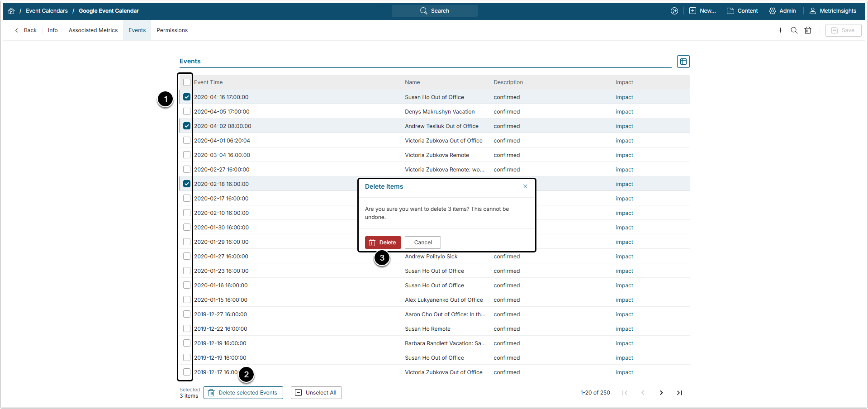Uncheck the 2020-04-16 17:00:00 event
The image size is (868, 409).
tap(187, 97)
